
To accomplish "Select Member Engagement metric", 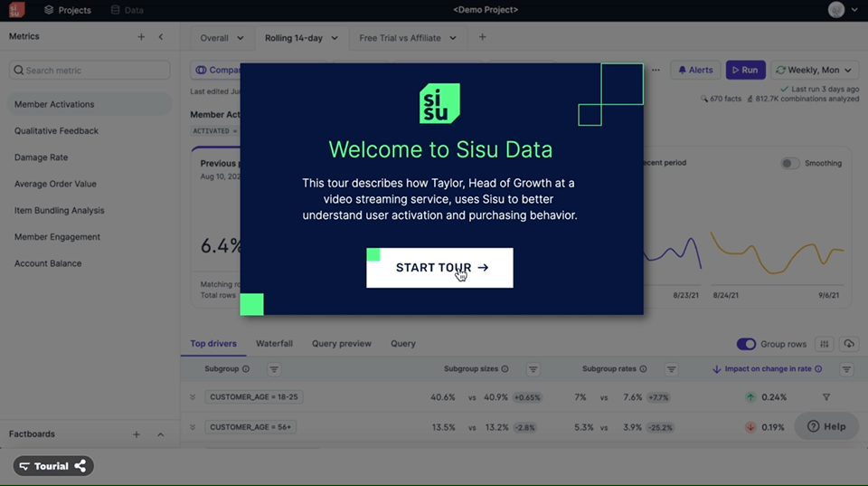I will coord(57,237).
